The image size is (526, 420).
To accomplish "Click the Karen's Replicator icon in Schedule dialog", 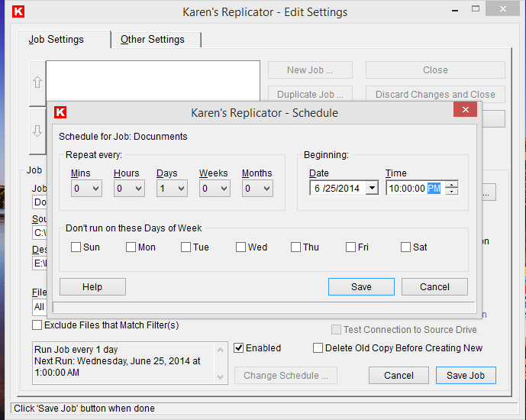I will [x=60, y=112].
